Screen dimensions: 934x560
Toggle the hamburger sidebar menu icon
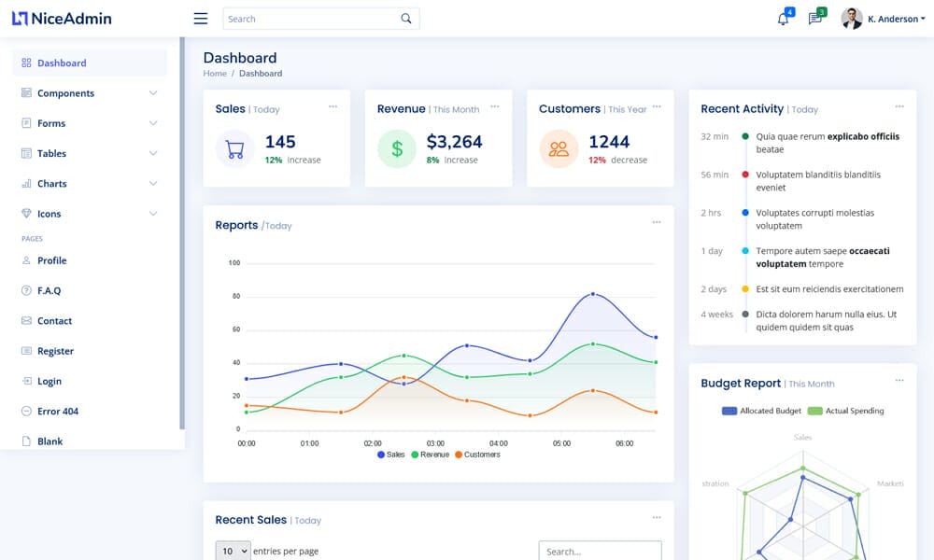200,18
